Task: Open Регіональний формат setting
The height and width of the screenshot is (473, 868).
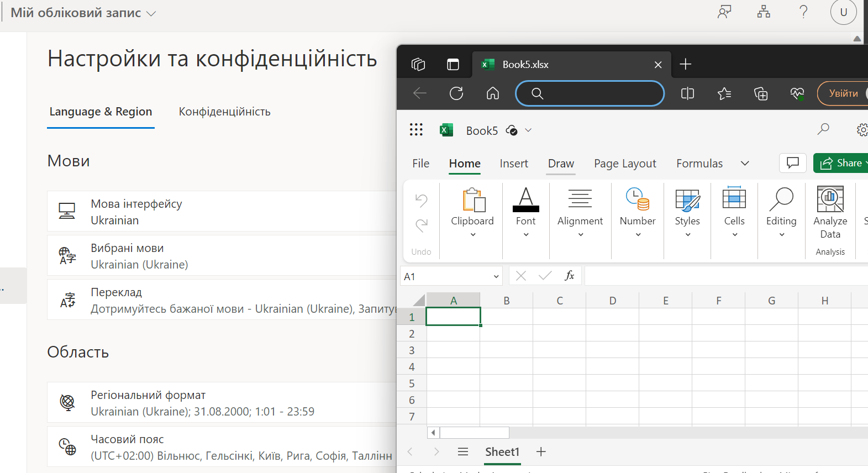Action: (x=222, y=402)
